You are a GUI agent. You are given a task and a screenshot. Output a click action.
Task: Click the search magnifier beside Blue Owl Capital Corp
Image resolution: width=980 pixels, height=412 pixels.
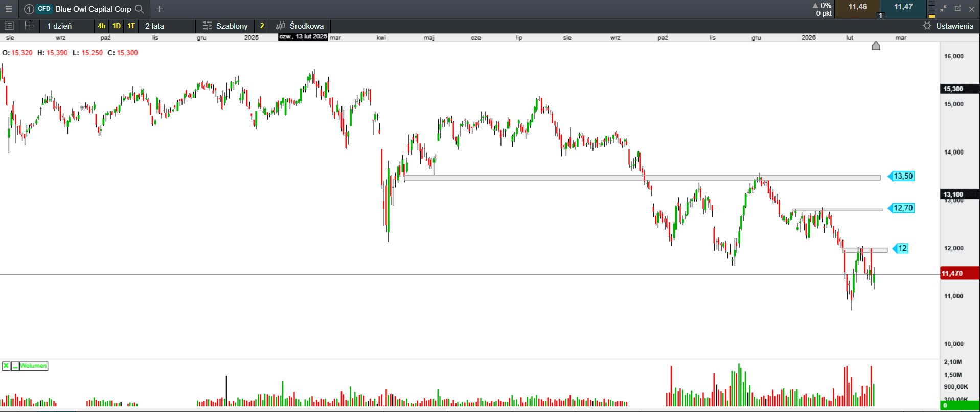pos(139,9)
